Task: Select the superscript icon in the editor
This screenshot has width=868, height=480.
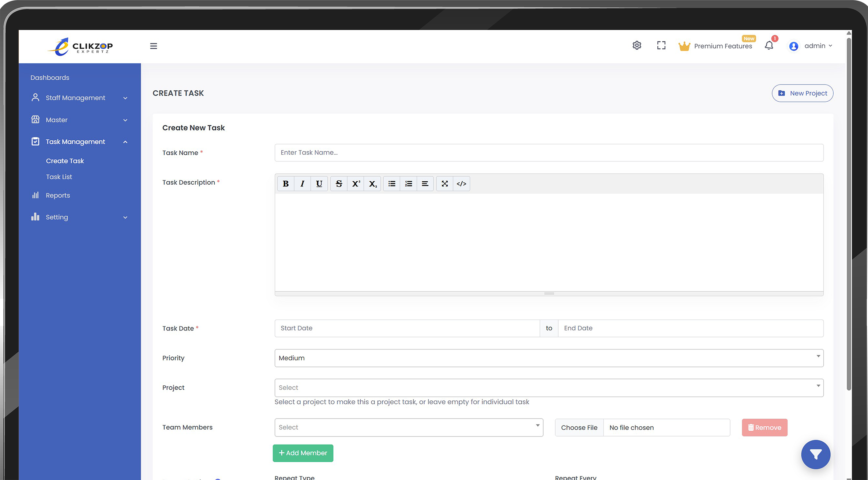Action: click(356, 184)
